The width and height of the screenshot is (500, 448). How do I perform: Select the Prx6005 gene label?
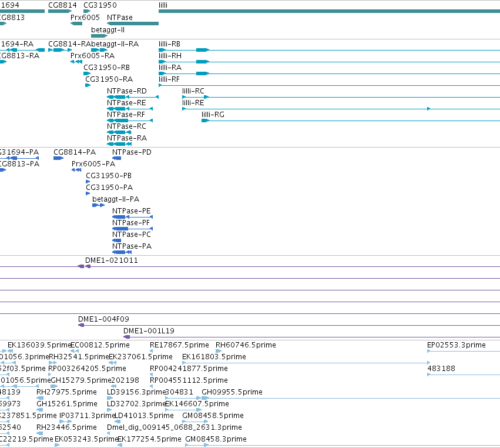click(85, 17)
